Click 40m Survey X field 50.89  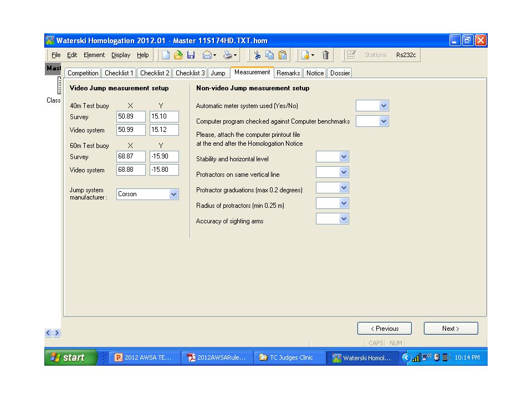click(131, 116)
